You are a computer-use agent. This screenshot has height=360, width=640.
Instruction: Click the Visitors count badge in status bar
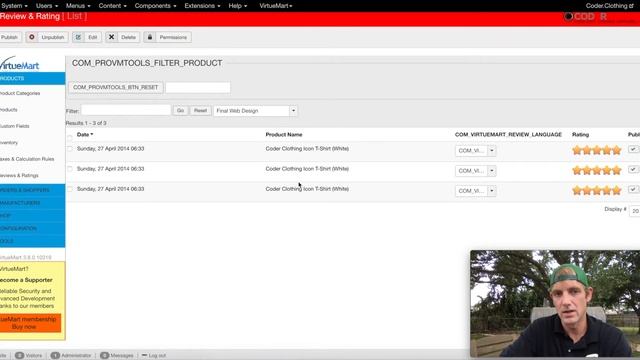click(19, 356)
